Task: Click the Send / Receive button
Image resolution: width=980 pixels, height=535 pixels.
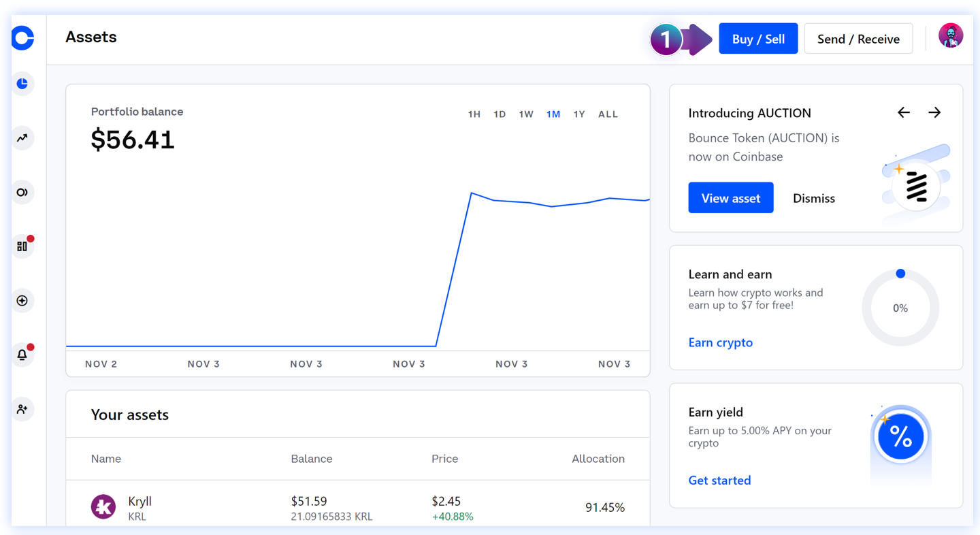Action: pyautogui.click(x=858, y=39)
